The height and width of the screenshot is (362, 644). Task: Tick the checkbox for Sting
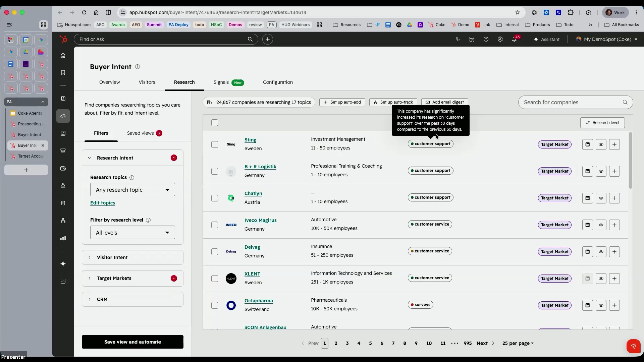click(215, 144)
